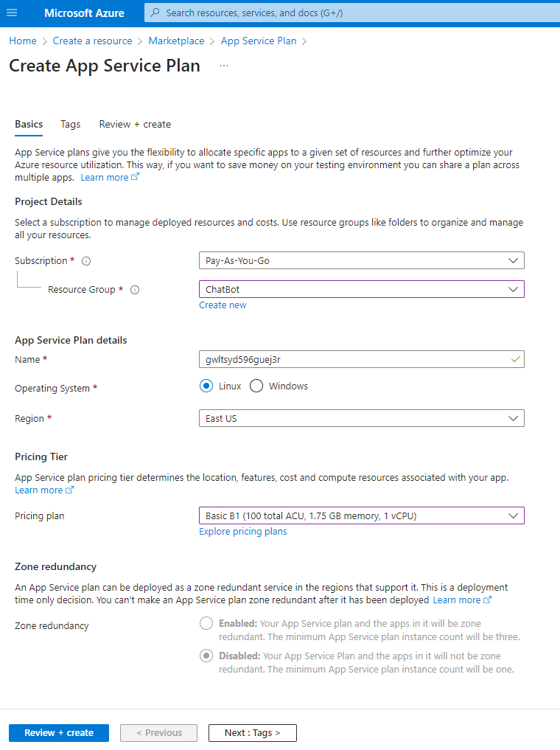Click the Subscription info icon
560x750 pixels.
86,261
